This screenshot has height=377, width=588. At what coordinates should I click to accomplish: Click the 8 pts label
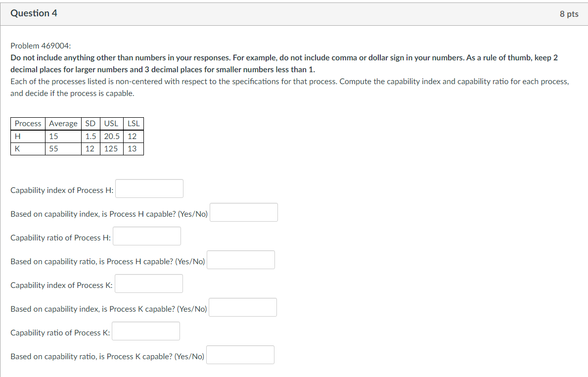point(569,14)
